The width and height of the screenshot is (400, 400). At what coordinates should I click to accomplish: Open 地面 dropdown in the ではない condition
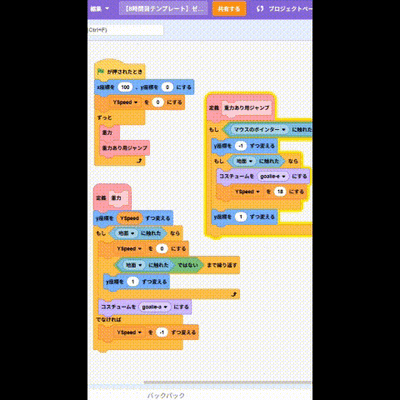[134, 265]
